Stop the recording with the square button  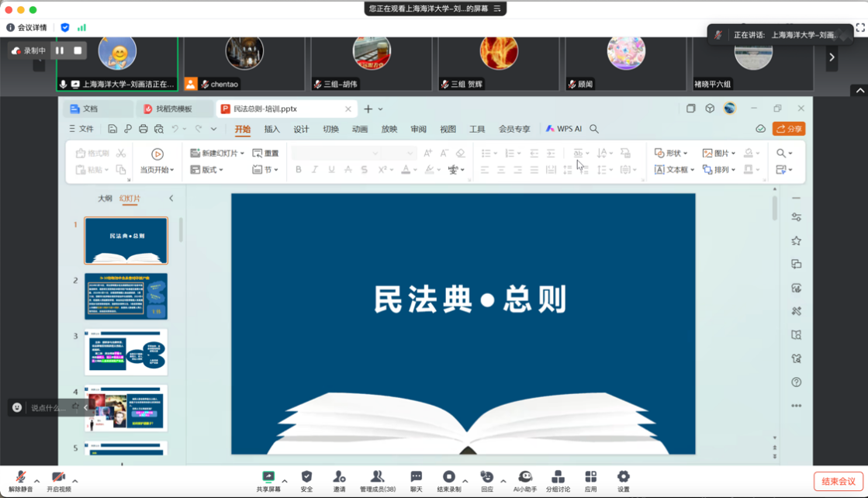pyautogui.click(x=78, y=50)
